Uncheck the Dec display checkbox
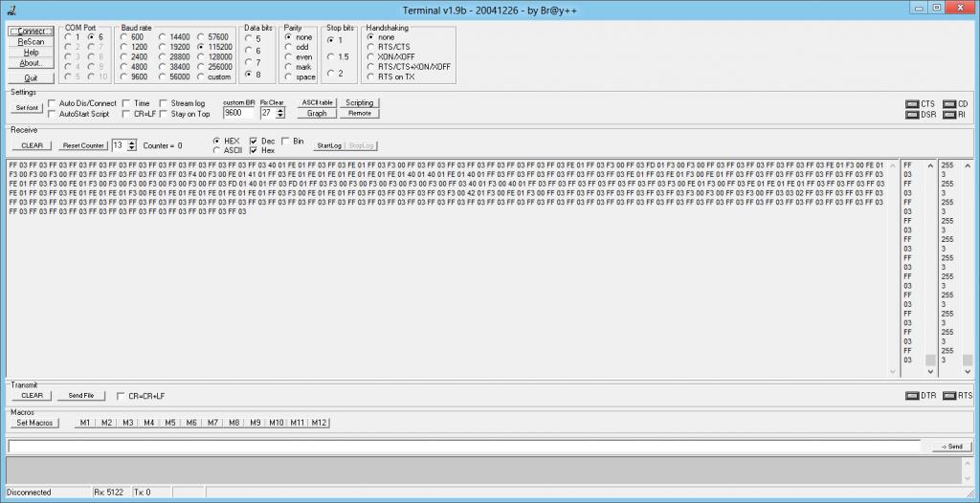The image size is (980, 503). point(254,141)
